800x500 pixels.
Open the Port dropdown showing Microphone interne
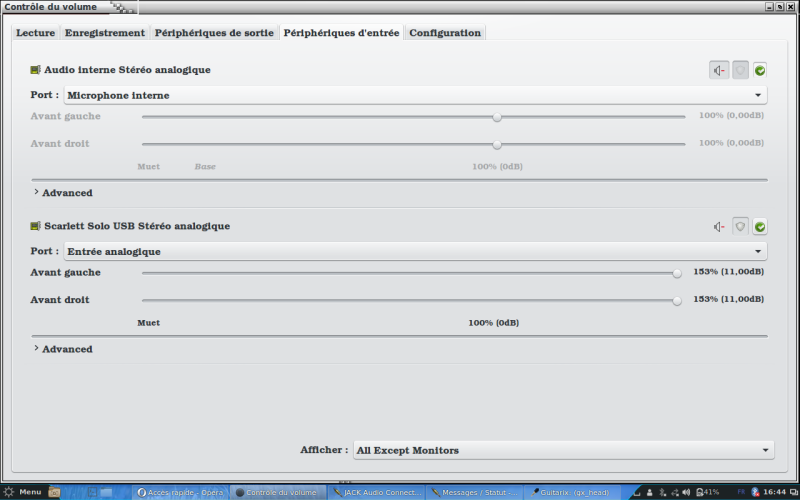pyautogui.click(x=415, y=95)
